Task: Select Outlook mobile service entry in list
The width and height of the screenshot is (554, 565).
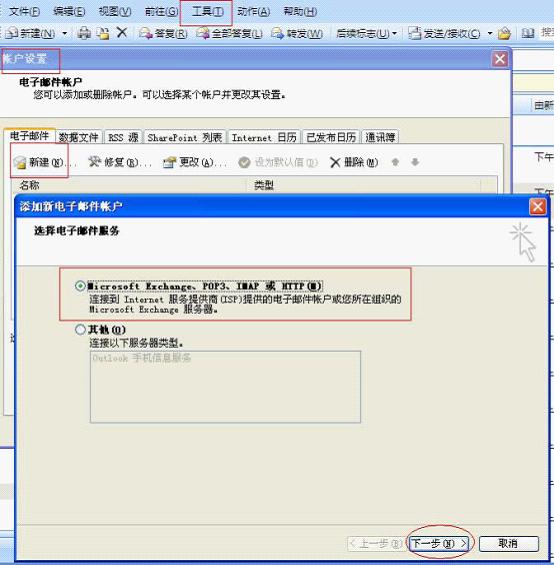Action: [142, 358]
